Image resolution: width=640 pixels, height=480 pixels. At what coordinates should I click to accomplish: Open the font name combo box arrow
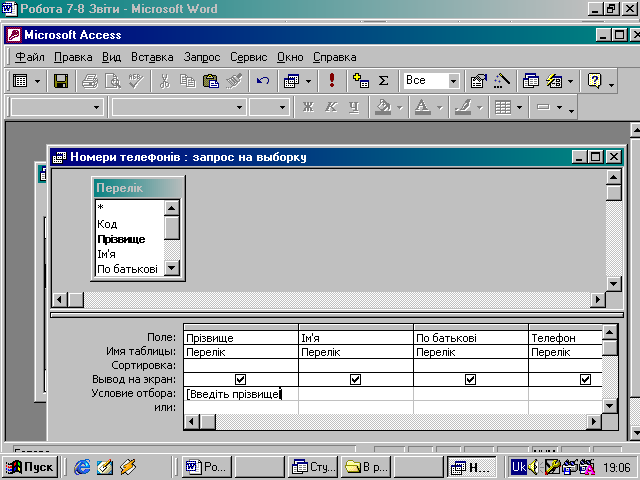[x=239, y=107]
